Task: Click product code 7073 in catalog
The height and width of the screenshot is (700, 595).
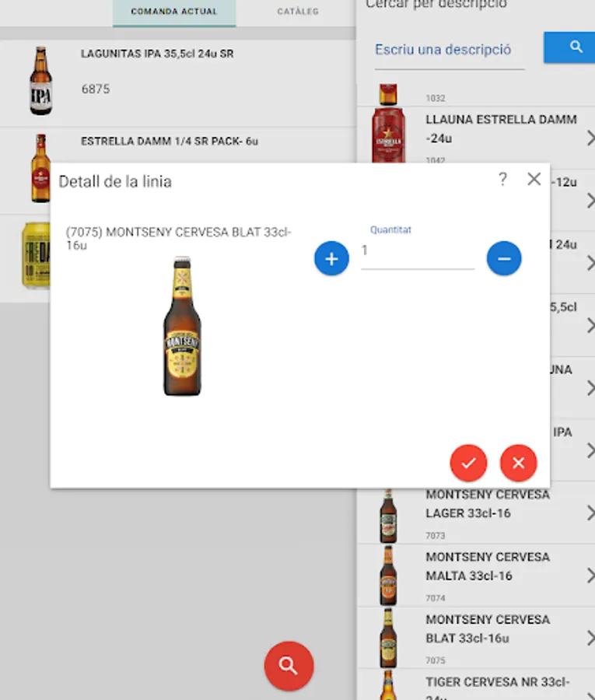Action: [436, 535]
